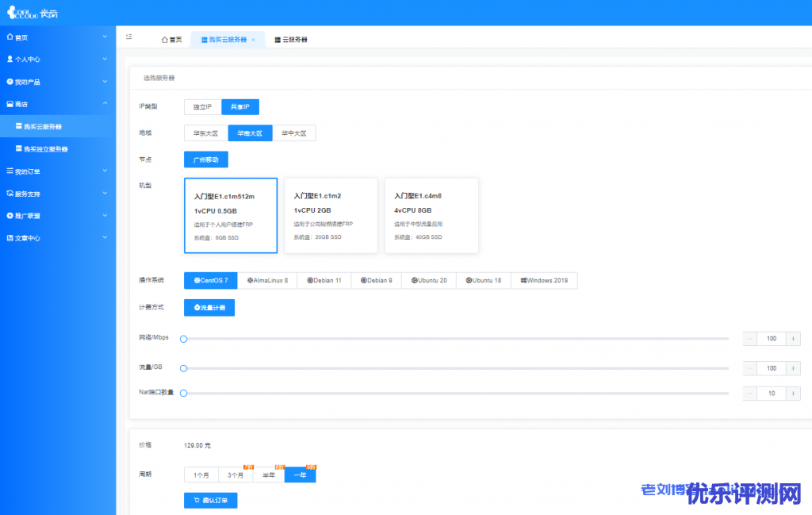Pick the 入门型E1.c4m8 plan card
812x515 pixels.
click(x=431, y=215)
